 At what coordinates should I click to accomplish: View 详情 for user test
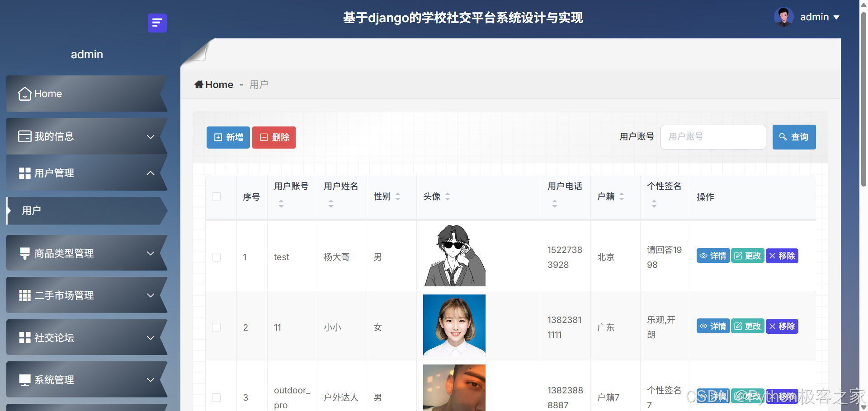[713, 256]
